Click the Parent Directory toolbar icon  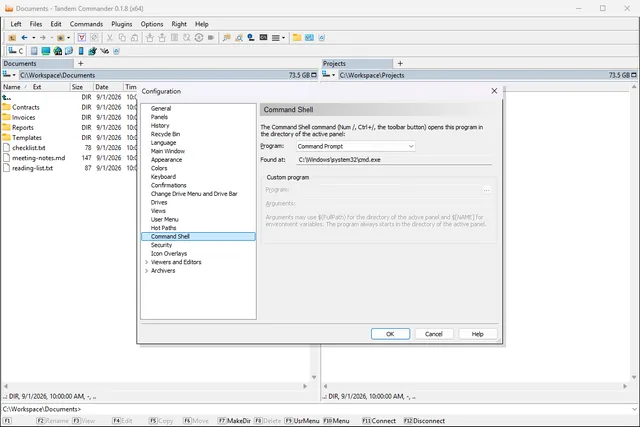point(12,38)
